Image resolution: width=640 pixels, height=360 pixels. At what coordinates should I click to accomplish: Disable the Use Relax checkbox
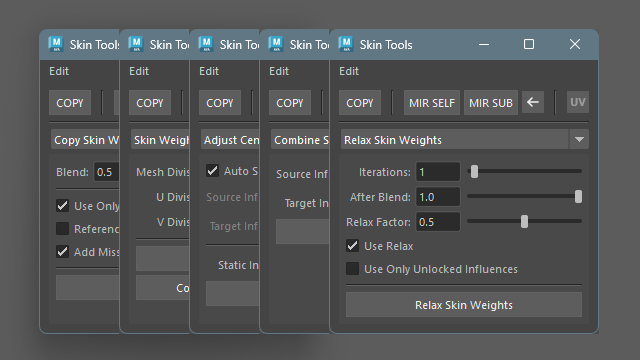point(353,246)
